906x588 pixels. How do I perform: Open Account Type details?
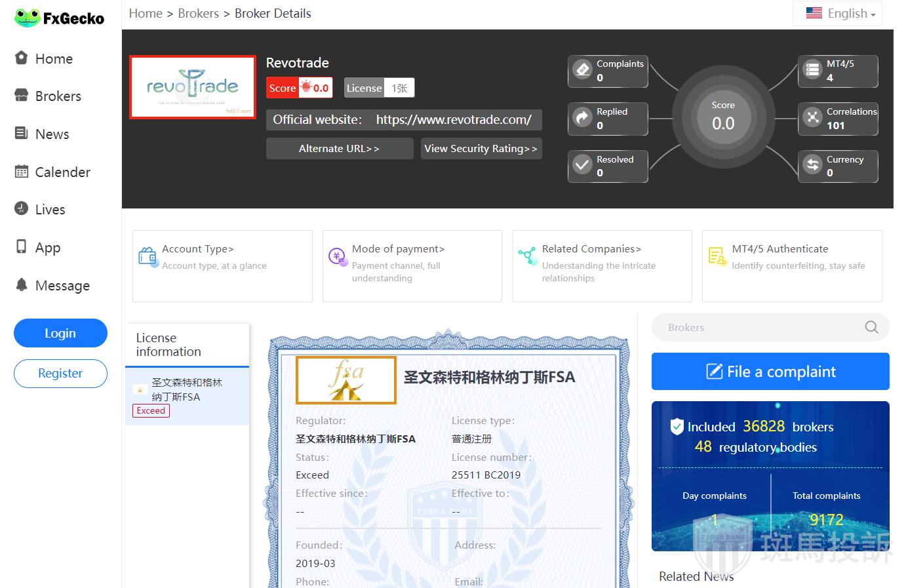tap(197, 249)
